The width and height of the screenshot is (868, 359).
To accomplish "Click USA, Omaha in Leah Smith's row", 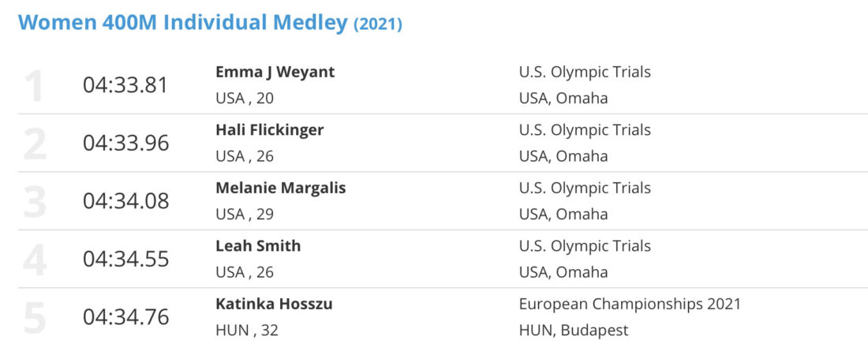I will [563, 272].
